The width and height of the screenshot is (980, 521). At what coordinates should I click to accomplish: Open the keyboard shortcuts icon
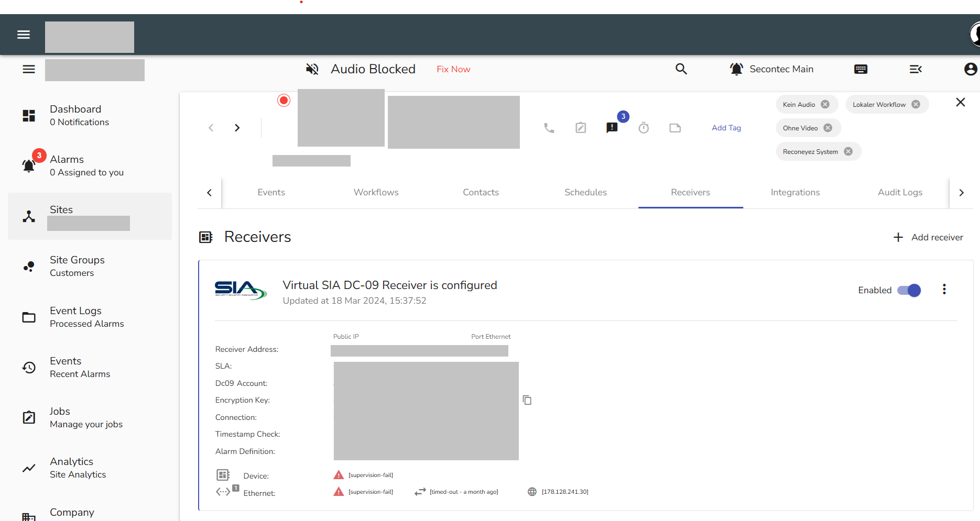point(861,69)
